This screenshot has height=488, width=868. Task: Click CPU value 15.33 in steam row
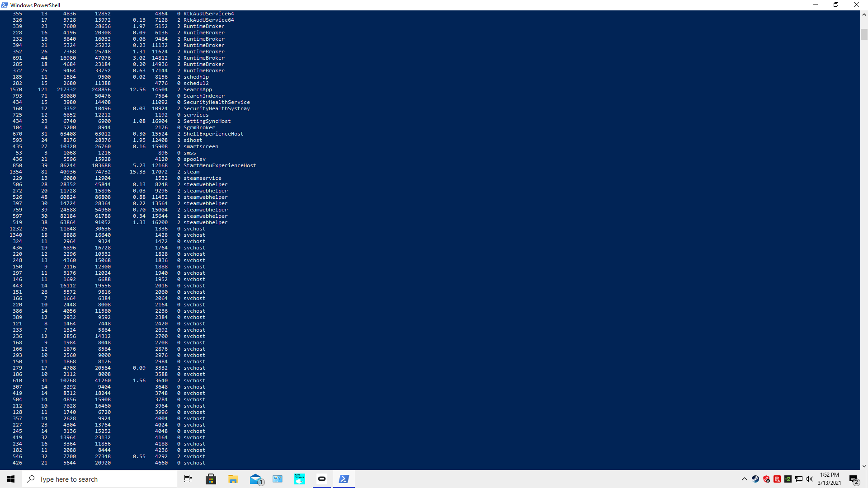(x=137, y=172)
